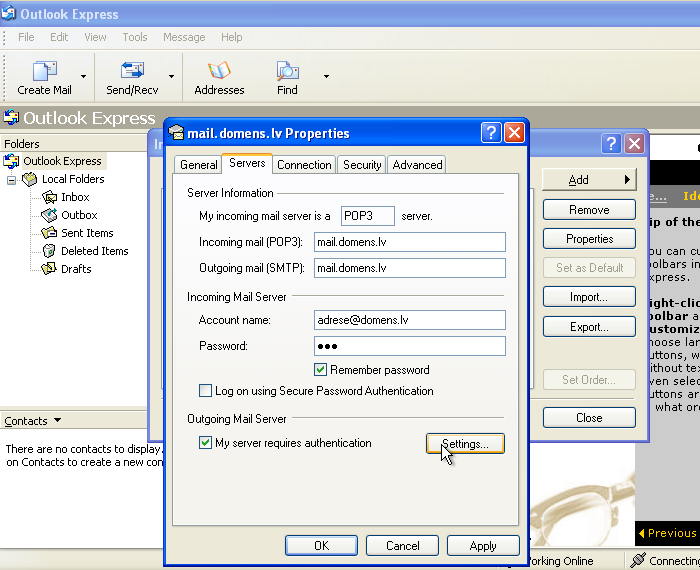Click the Create Mail toolbar icon

pyautogui.click(x=44, y=71)
